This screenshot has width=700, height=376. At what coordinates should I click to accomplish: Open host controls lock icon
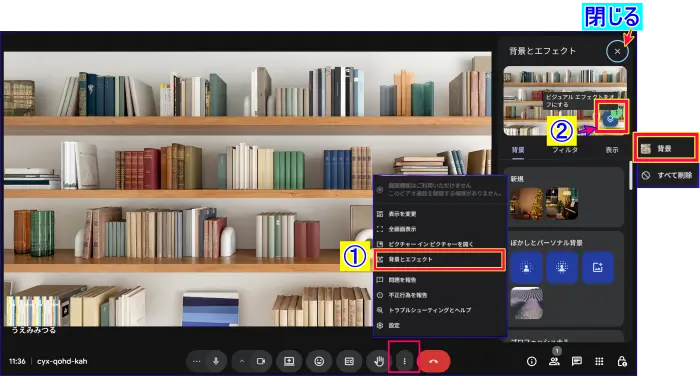[x=622, y=361]
